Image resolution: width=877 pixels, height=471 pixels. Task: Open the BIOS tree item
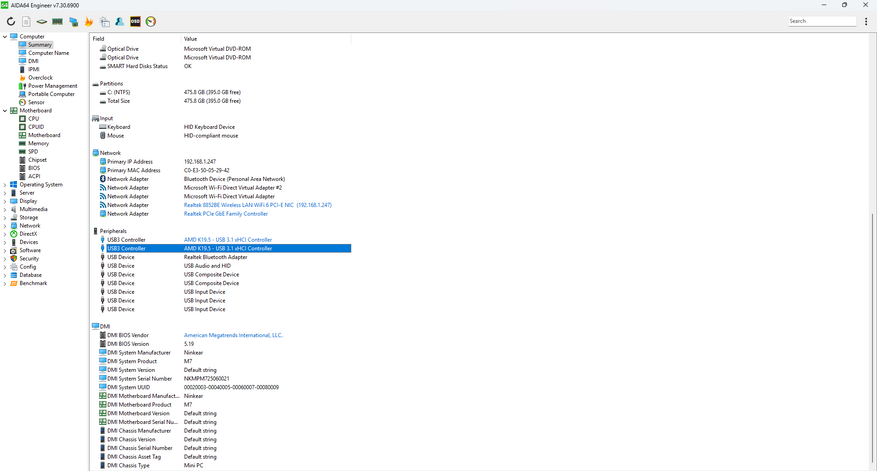coord(34,168)
